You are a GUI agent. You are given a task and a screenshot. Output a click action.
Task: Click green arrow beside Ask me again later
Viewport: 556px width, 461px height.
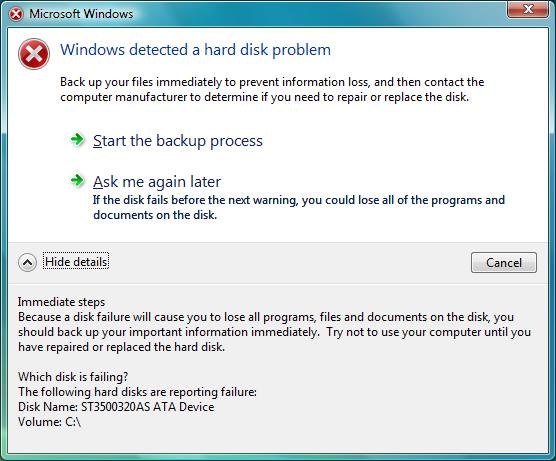pos(77,180)
